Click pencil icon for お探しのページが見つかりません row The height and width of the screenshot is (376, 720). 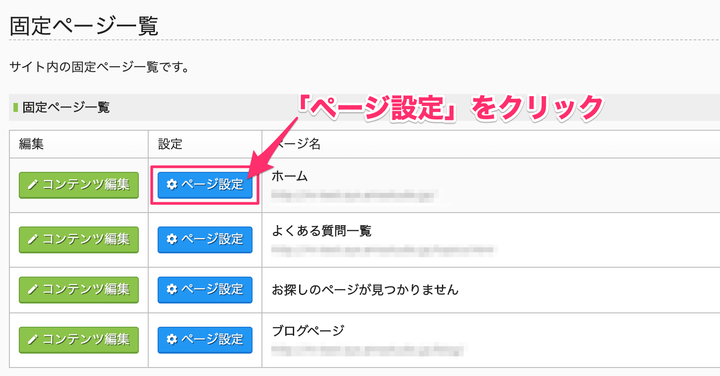point(33,290)
